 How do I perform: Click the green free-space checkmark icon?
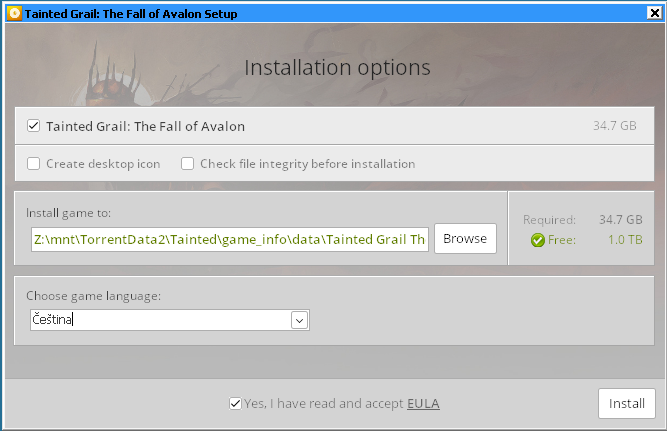[x=538, y=240]
